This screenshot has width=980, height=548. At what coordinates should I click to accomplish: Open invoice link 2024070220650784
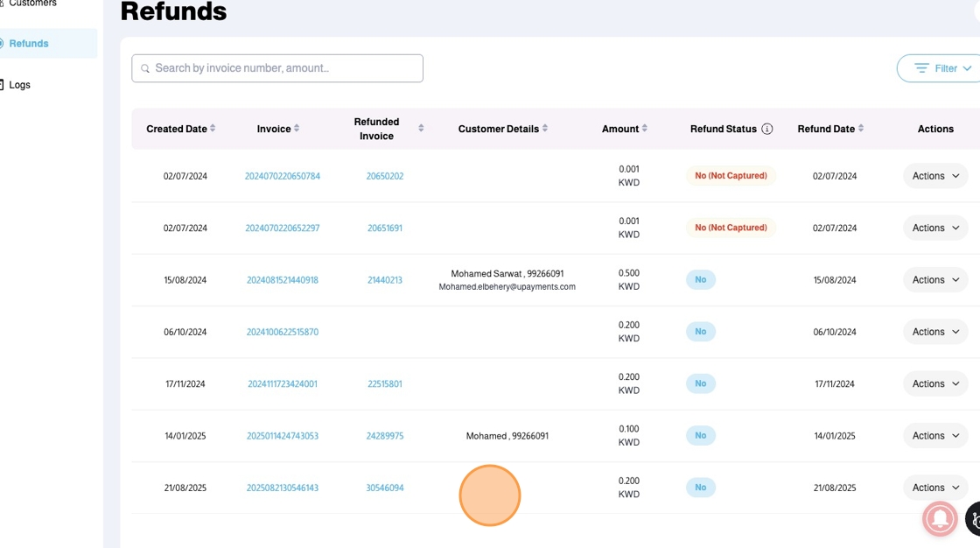click(283, 176)
